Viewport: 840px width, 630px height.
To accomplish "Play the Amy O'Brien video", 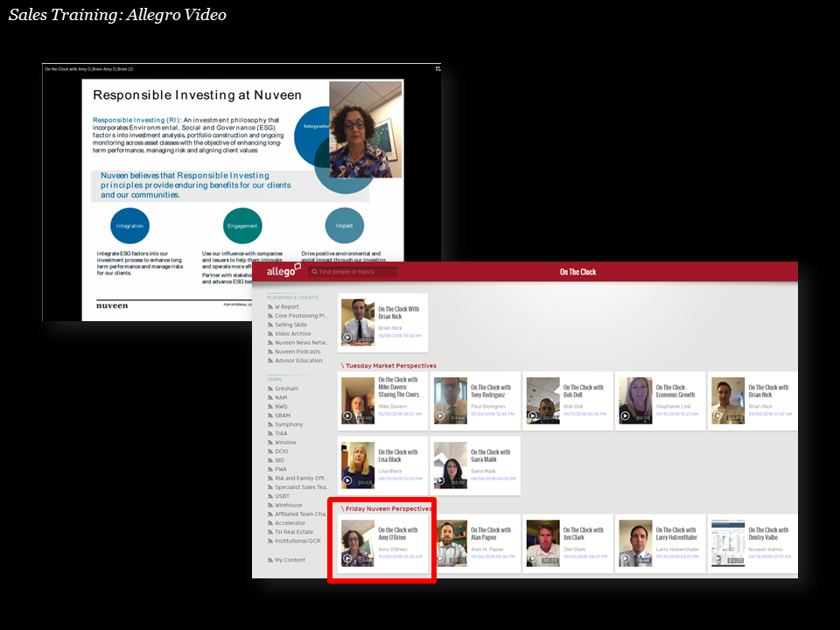I will (347, 558).
